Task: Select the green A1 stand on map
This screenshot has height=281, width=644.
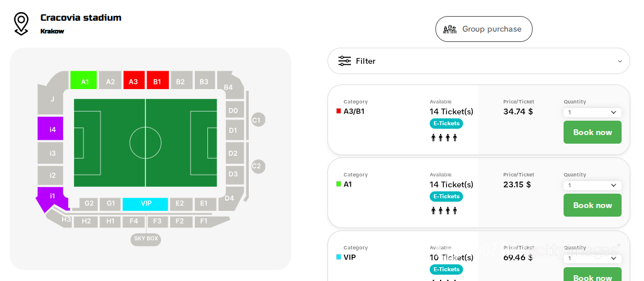Action: [x=84, y=81]
